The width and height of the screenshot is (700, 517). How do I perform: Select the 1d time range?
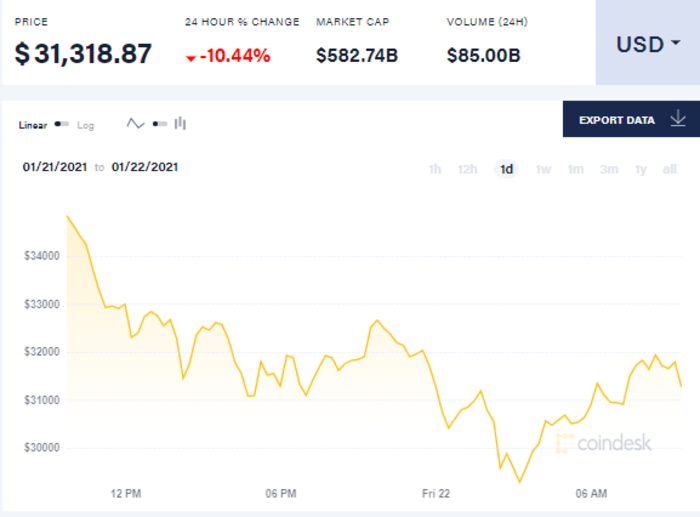pyautogui.click(x=507, y=169)
